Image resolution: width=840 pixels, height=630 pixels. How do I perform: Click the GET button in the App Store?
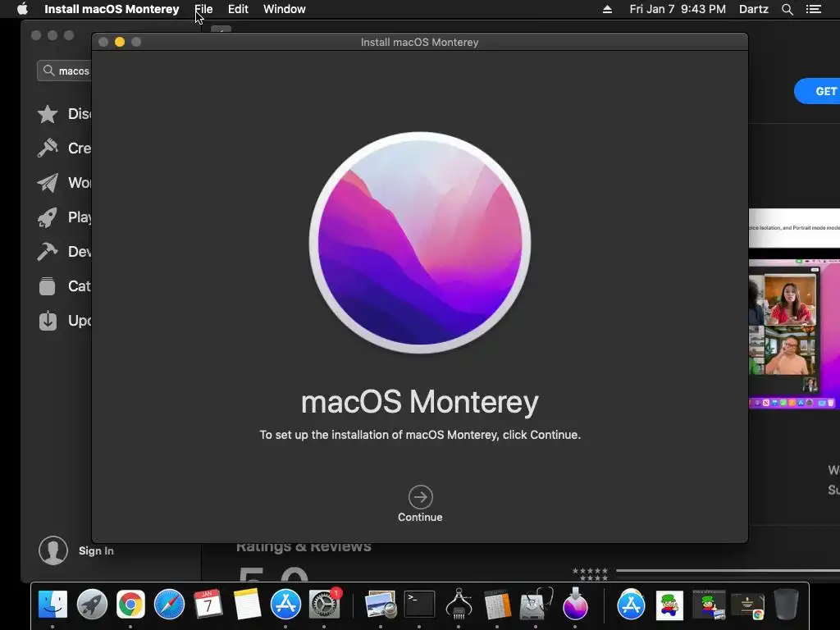817,91
